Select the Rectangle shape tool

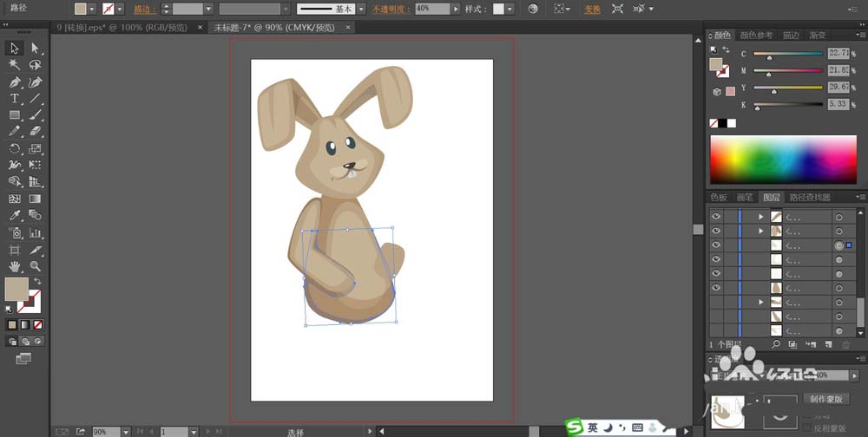pyautogui.click(x=15, y=115)
